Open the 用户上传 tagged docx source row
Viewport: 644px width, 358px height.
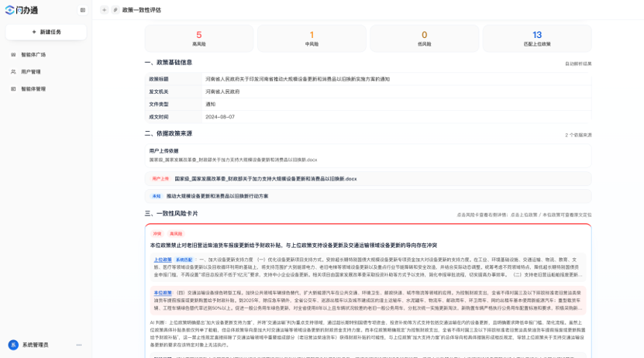(x=368, y=179)
